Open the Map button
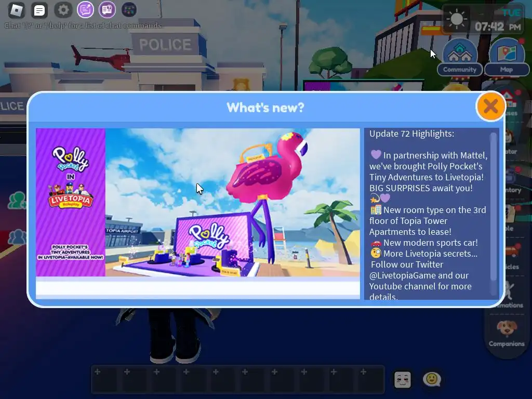This screenshot has width=532, height=399. point(507,58)
